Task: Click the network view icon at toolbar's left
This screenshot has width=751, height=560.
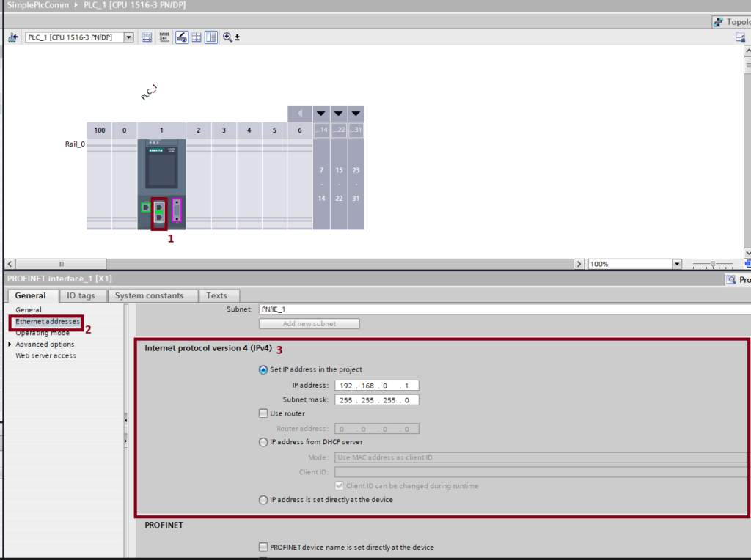Action: 12,37
